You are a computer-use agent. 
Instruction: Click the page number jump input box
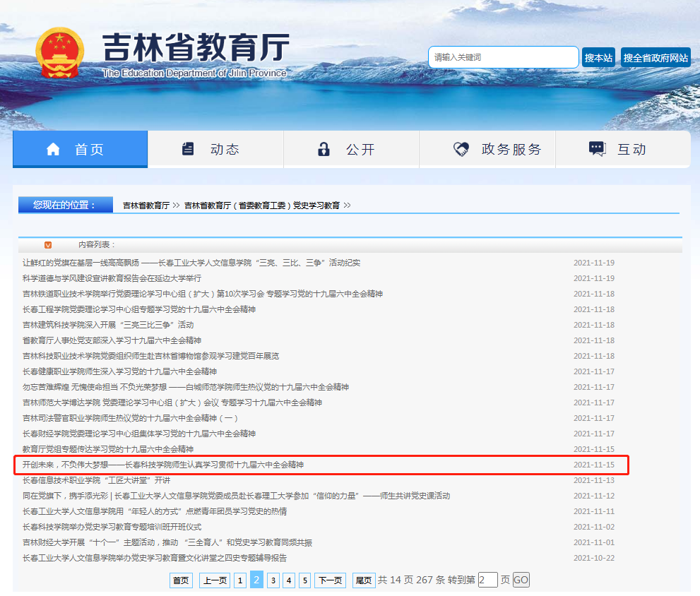pyautogui.click(x=487, y=580)
